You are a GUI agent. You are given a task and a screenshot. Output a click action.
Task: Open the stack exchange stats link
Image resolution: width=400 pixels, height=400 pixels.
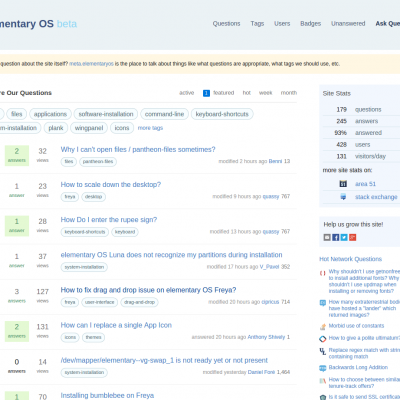376,197
